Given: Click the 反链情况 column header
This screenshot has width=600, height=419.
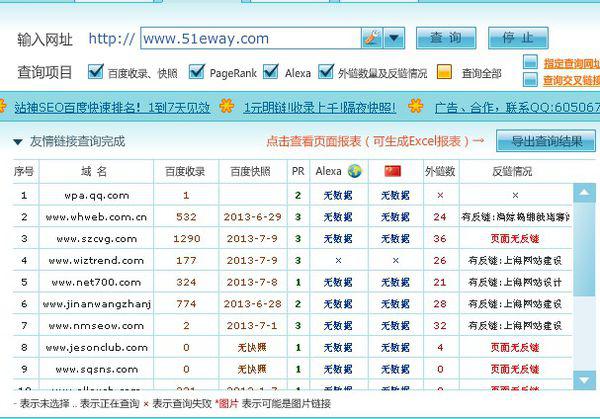Looking at the screenshot, I should click(512, 171).
